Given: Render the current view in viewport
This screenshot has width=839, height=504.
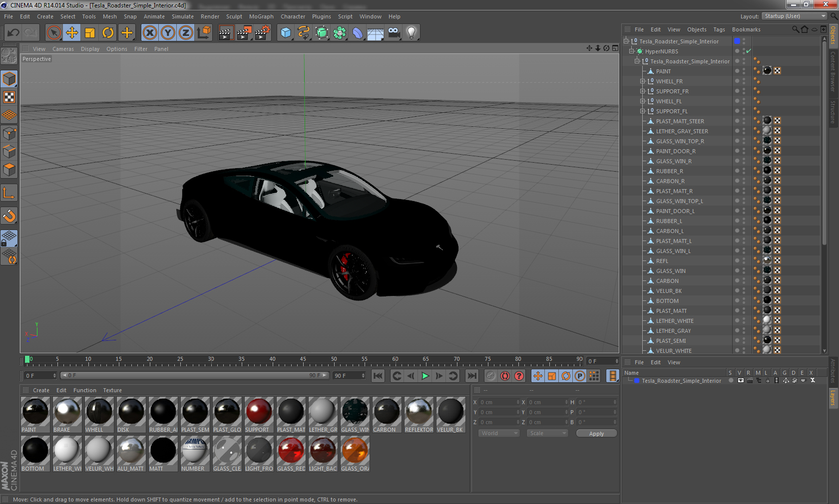Looking at the screenshot, I should [226, 33].
